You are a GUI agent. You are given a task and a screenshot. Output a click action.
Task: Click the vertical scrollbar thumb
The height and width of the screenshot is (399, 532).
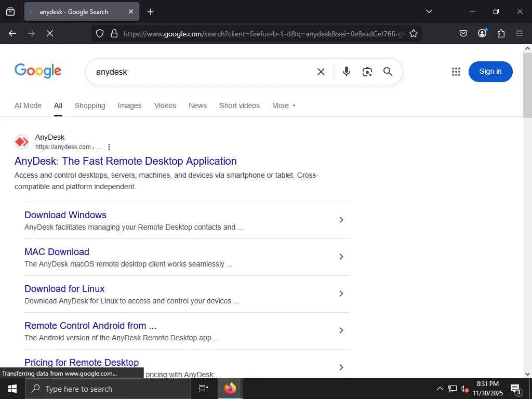click(527, 86)
